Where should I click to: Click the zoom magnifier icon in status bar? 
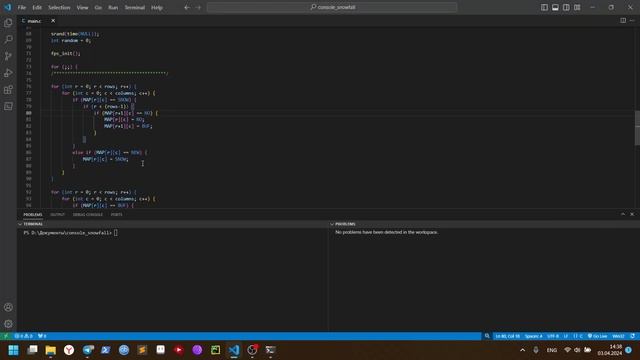[x=487, y=336]
